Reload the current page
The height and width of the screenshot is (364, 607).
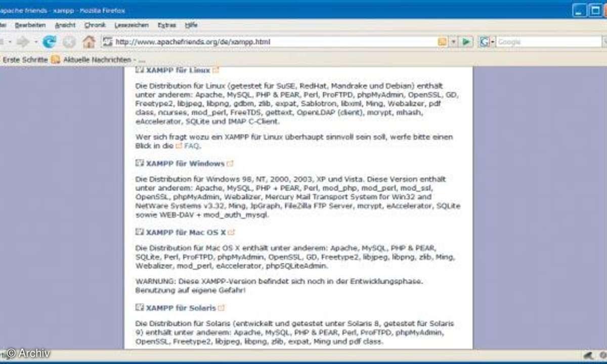(49, 42)
